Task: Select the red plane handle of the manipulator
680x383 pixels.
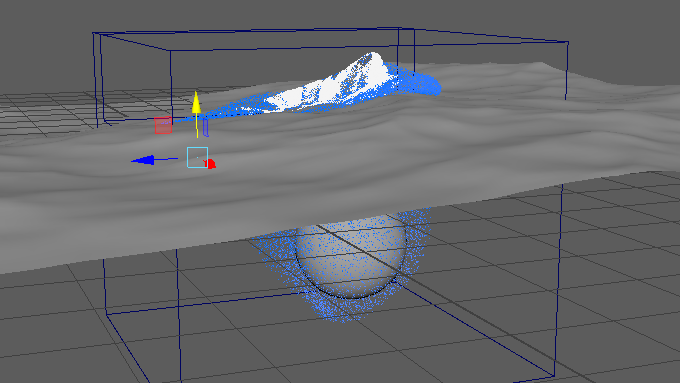Action: point(163,125)
